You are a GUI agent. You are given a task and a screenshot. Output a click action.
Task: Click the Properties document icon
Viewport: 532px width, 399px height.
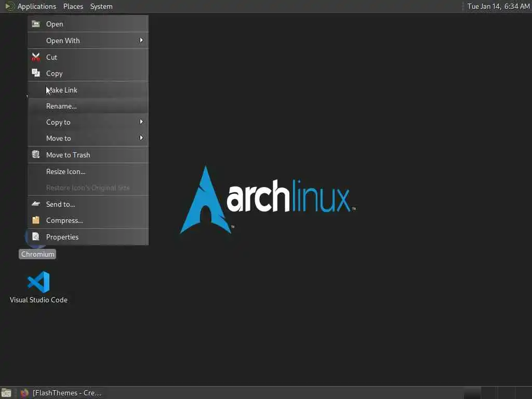[36, 237]
